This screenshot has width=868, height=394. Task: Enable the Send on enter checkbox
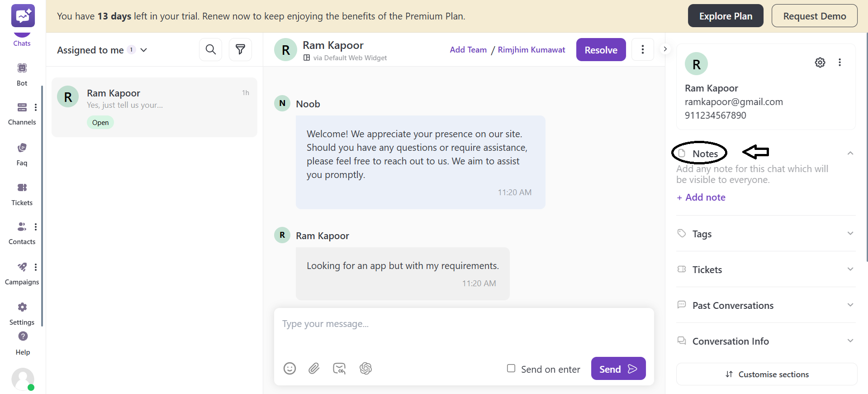(511, 369)
